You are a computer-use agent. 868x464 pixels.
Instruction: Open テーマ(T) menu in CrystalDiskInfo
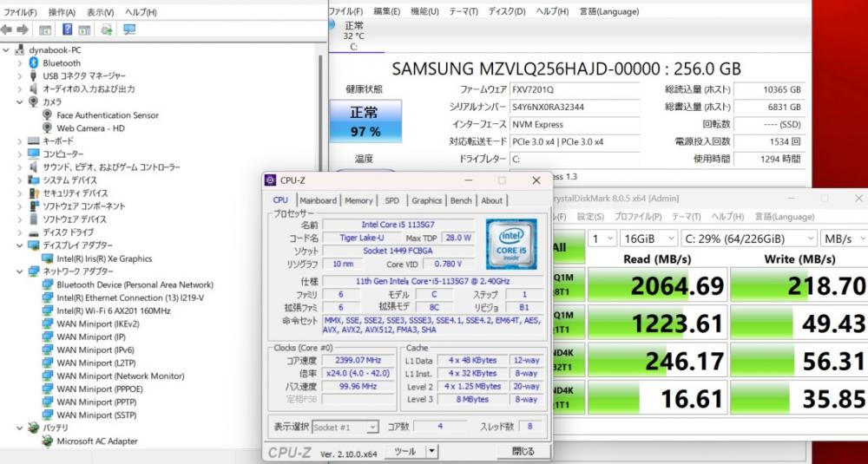pos(464,11)
